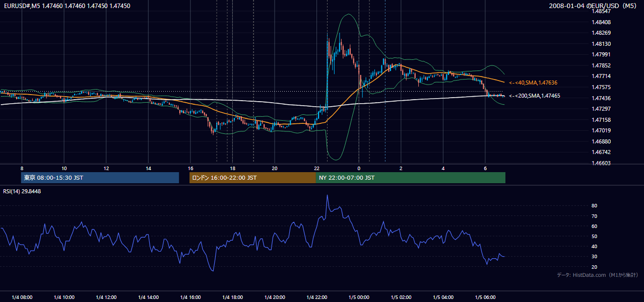The width and height of the screenshot is (644, 302).
Task: Click the RSI axis value 60
Action: 595,226
